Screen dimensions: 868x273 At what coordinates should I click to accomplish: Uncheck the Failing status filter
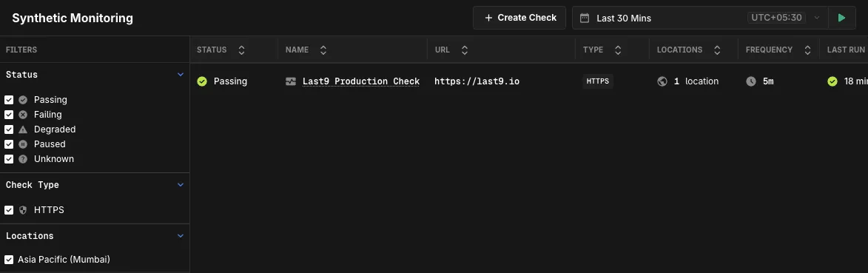pos(9,115)
